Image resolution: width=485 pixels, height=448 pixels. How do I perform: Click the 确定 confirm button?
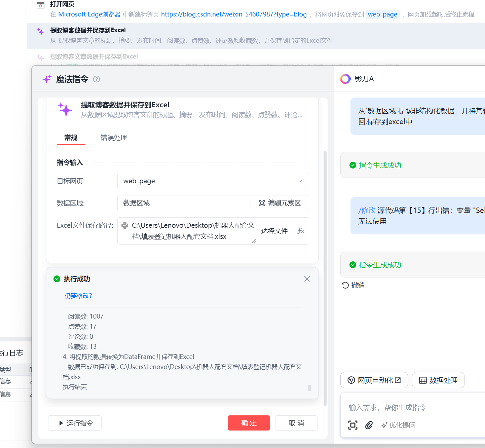click(249, 423)
